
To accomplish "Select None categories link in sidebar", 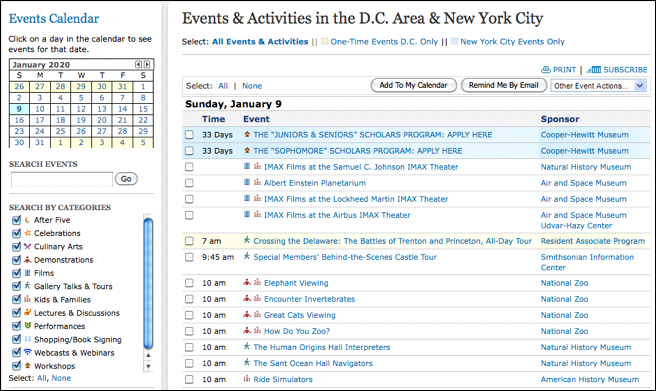I will coord(61,378).
